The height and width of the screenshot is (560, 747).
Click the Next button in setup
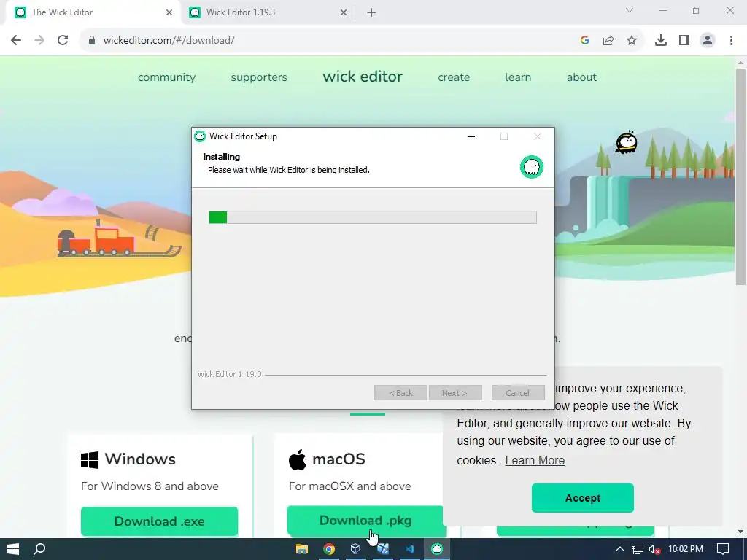455,393
